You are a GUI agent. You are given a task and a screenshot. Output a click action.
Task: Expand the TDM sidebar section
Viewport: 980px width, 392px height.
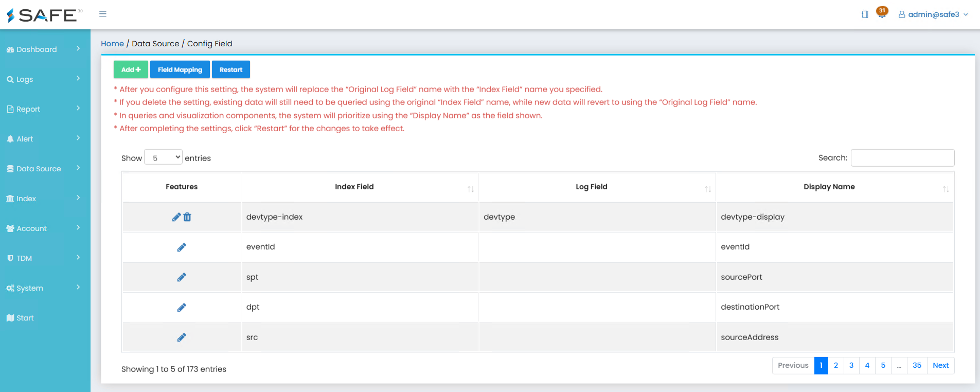coord(45,258)
